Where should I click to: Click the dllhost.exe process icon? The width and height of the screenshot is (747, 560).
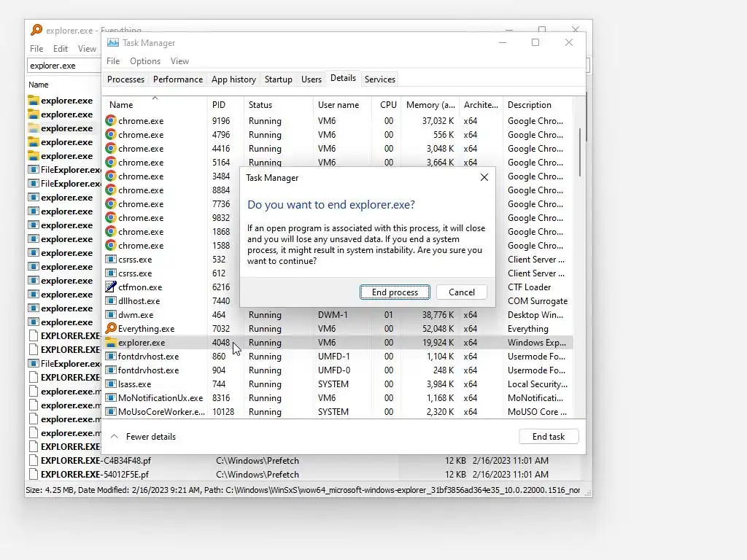pos(111,301)
